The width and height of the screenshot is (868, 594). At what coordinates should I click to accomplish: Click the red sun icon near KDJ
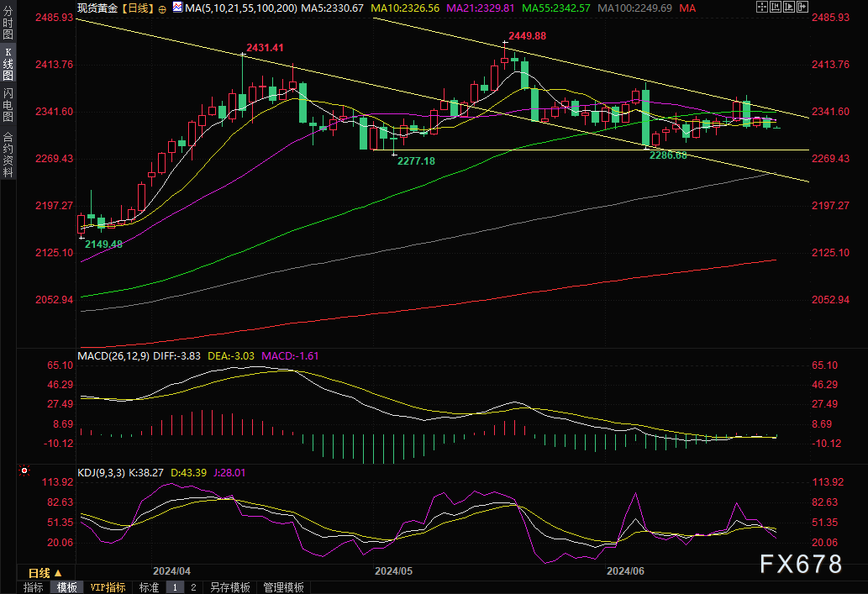click(x=24, y=471)
